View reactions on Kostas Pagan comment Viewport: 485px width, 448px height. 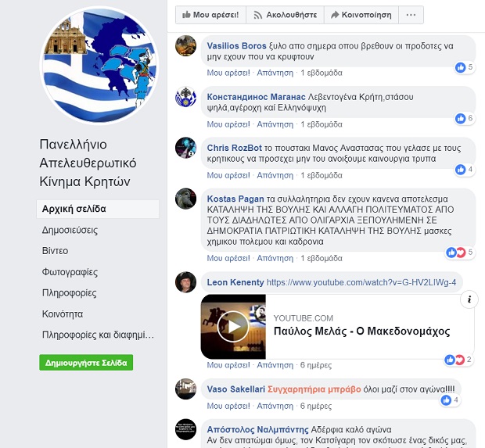(460, 253)
